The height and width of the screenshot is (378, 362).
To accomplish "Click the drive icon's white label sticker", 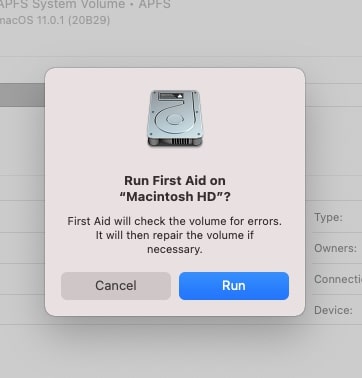I will 171,96.
